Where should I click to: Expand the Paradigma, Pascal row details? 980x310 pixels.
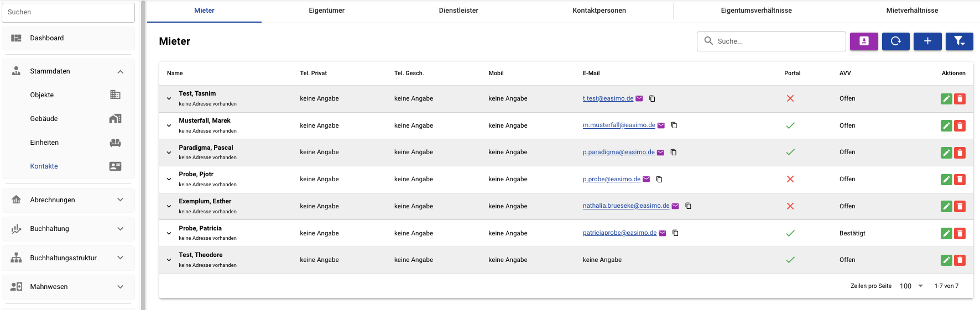(x=169, y=153)
